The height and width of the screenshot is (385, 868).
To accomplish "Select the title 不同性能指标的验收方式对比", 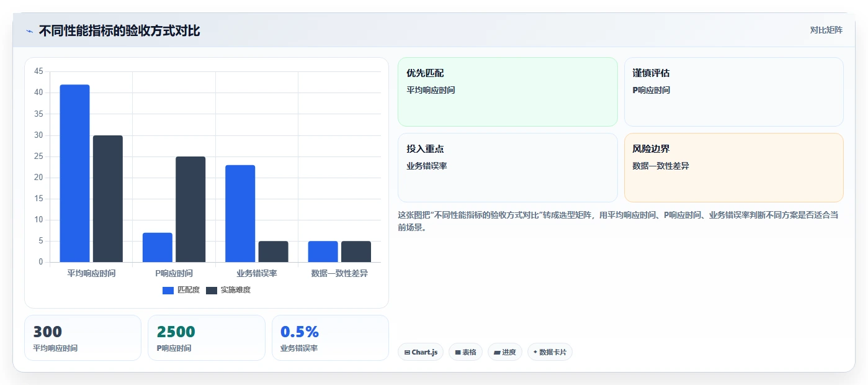I will (119, 30).
